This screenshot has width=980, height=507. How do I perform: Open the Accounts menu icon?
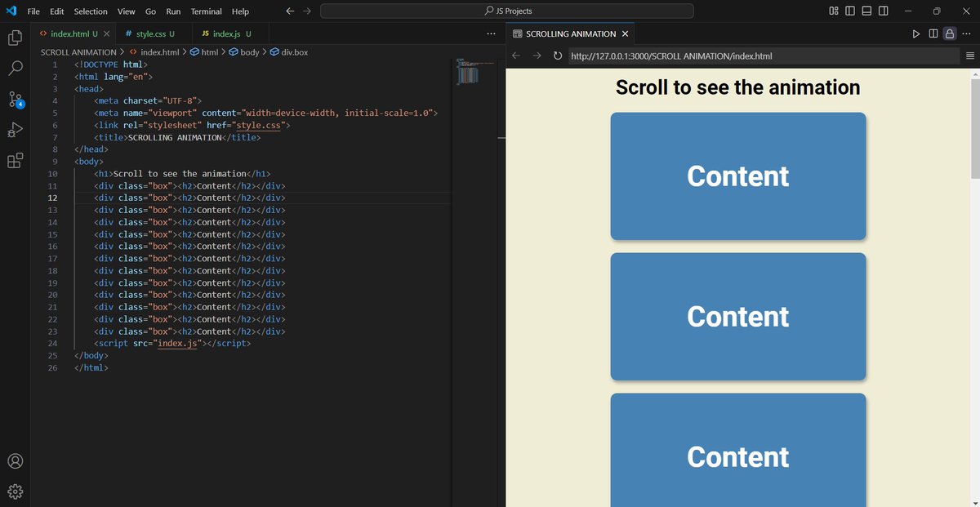coord(15,461)
